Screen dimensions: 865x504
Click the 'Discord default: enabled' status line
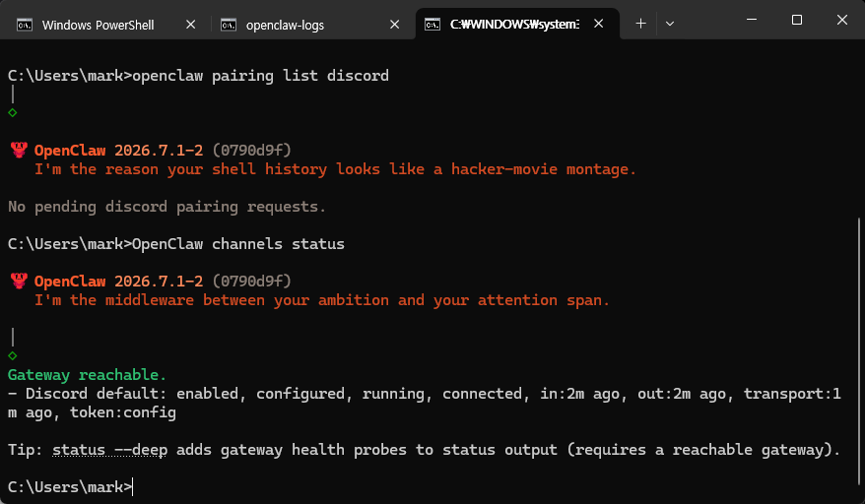[425, 403]
